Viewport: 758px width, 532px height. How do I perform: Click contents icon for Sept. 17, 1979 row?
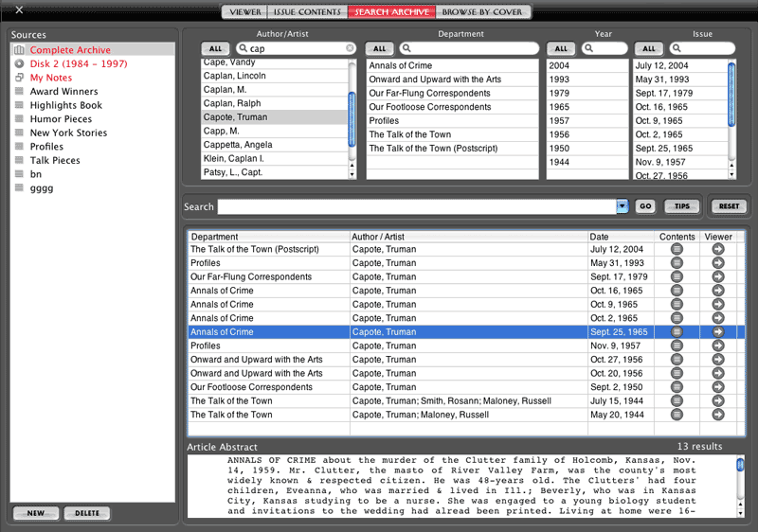pos(677,277)
